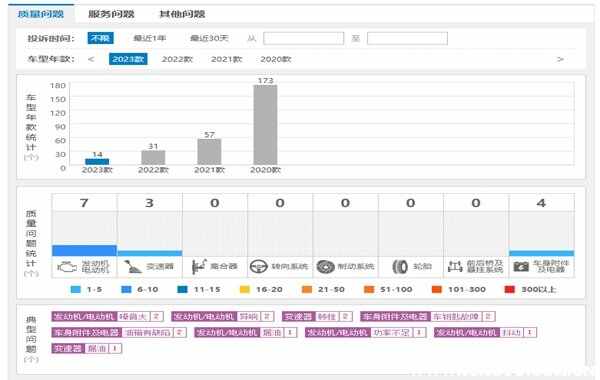Open the start date (从) field
The height and width of the screenshot is (380, 600).
(303, 38)
